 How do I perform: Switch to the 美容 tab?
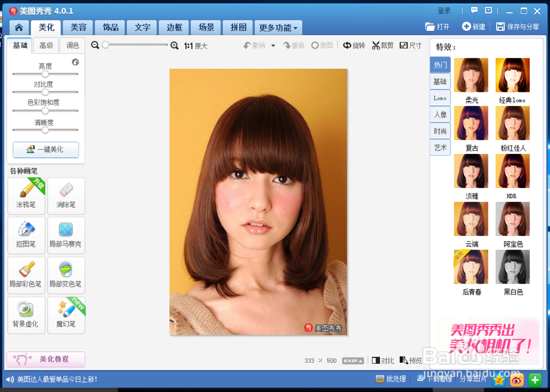pos(78,27)
